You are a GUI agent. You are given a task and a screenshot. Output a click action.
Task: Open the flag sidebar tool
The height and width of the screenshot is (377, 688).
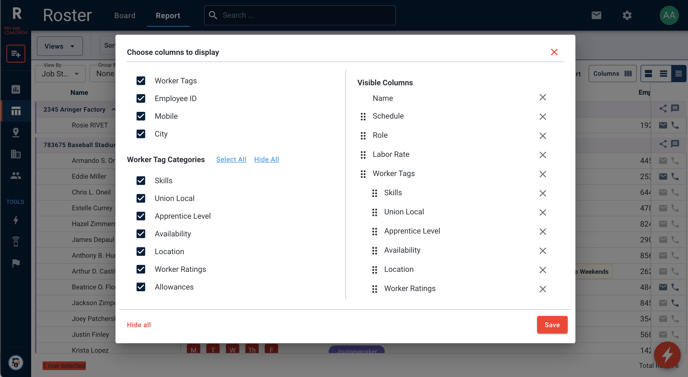click(x=16, y=263)
